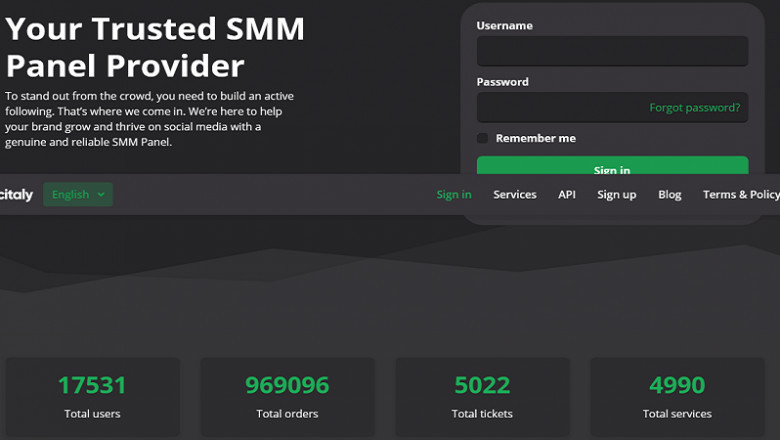Click the Username input field
This screenshot has height=440, width=780.
click(x=612, y=51)
